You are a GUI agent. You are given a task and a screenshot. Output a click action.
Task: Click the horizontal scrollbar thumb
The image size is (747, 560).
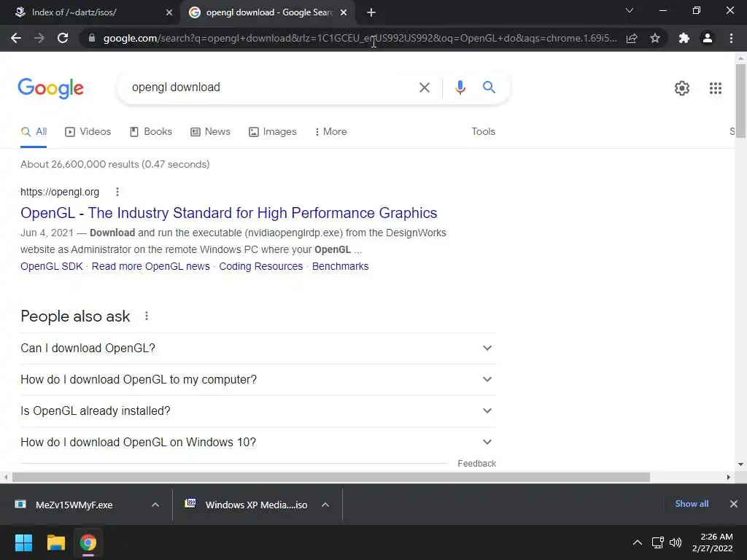click(331, 477)
